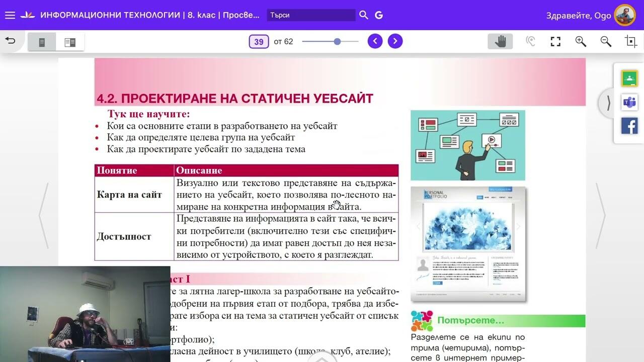Share to Microsoft Teams
Viewport: 644px width, 362px height.
point(629,102)
